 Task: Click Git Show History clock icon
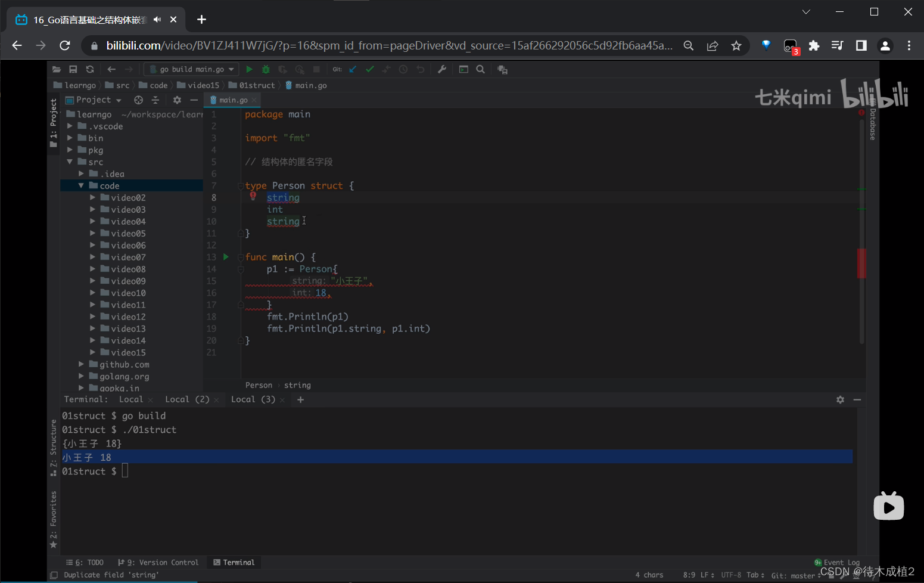tap(403, 70)
